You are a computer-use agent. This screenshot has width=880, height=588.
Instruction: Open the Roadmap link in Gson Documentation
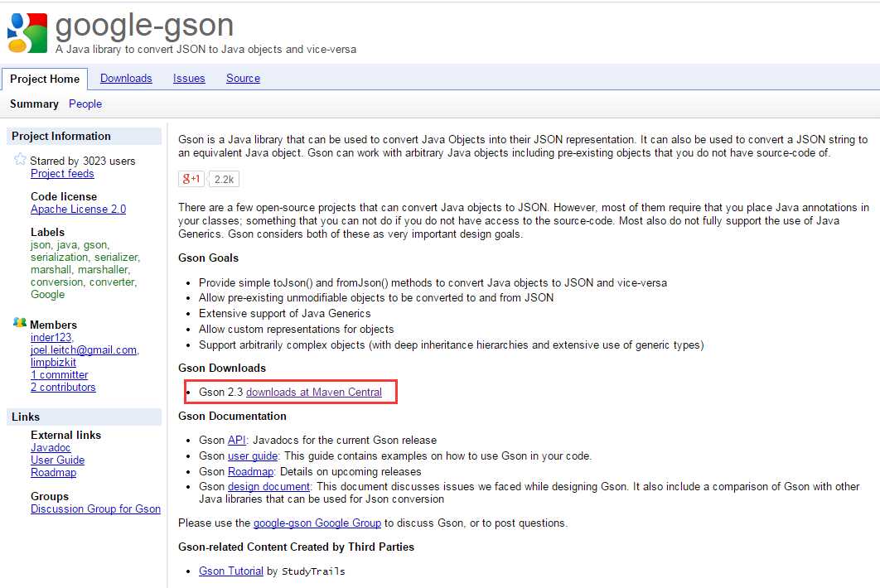pyautogui.click(x=250, y=471)
